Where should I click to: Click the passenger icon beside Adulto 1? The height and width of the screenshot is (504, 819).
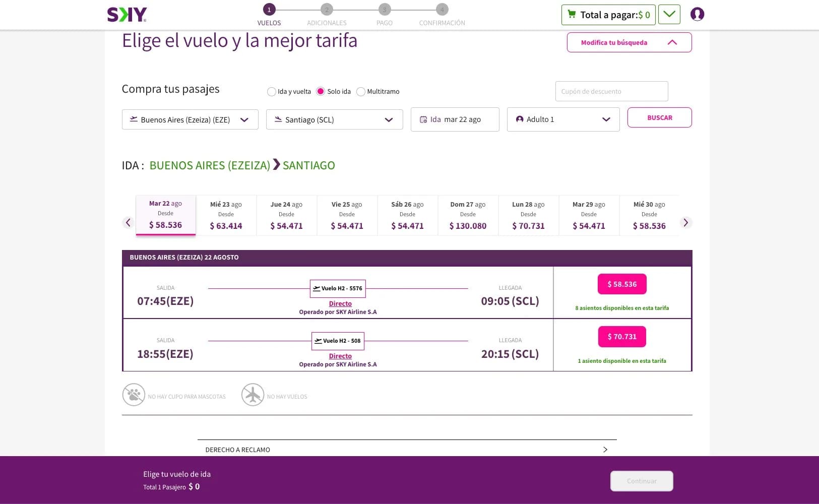tap(520, 119)
